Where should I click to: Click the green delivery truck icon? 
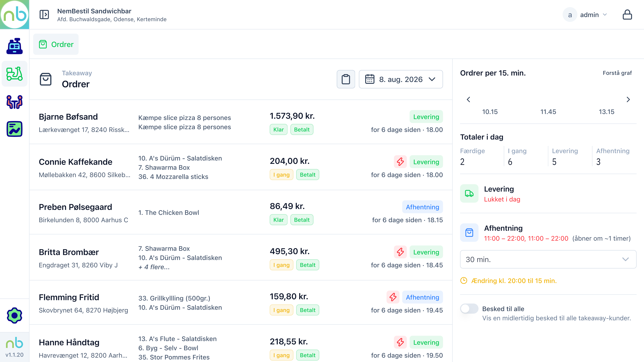click(469, 193)
